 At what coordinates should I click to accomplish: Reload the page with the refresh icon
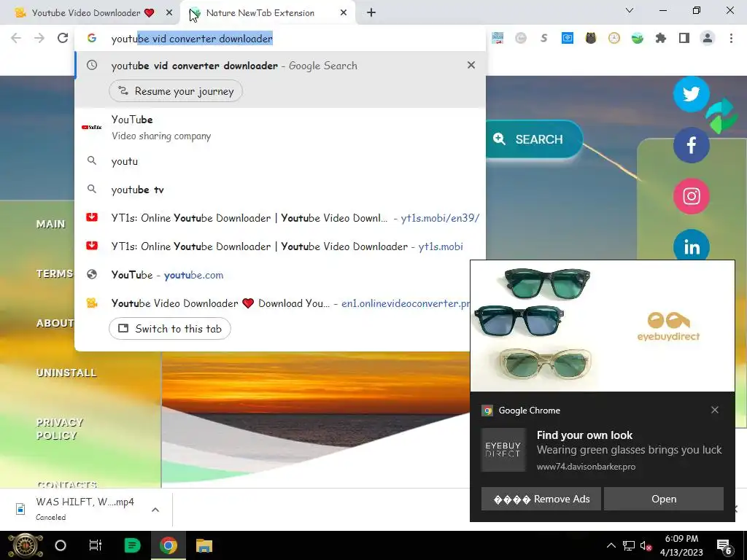coord(63,38)
